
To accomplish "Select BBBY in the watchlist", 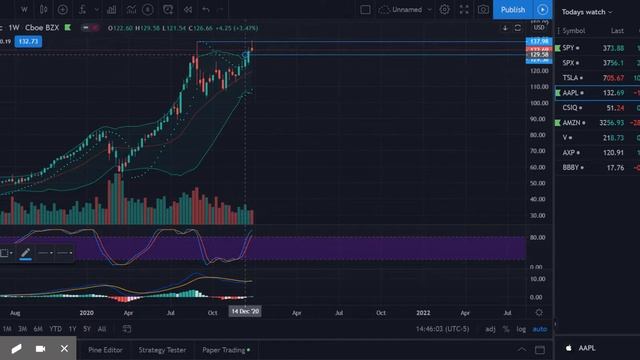I will tap(597, 167).
